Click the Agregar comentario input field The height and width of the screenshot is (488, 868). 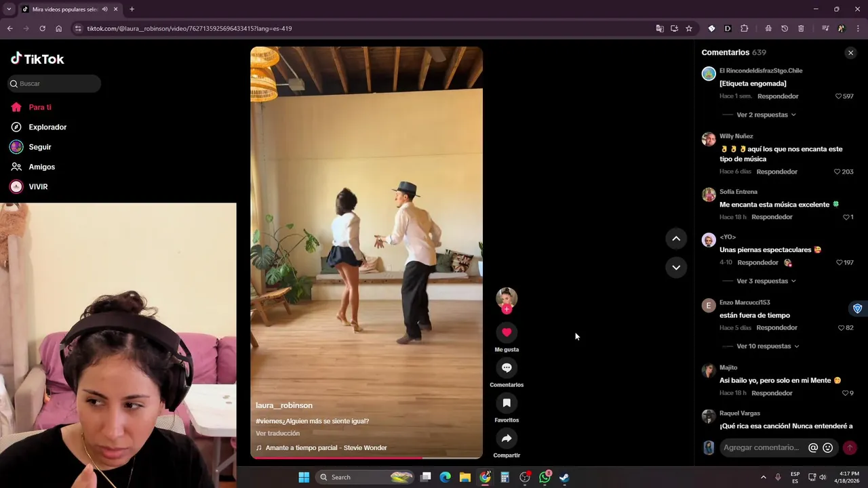[761, 447]
